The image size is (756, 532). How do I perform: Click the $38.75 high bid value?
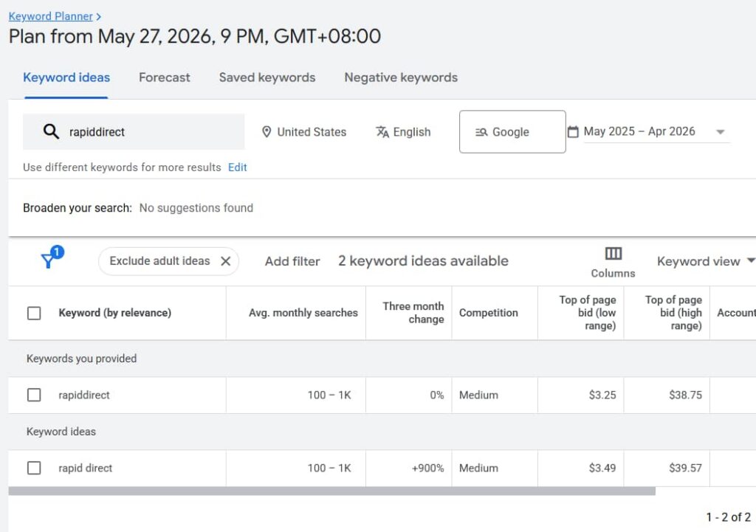[685, 395]
